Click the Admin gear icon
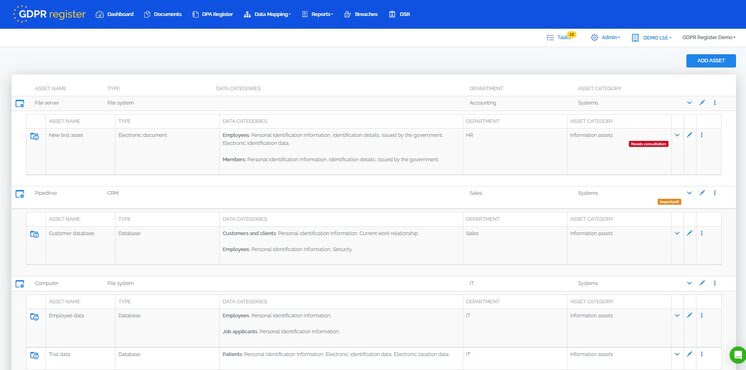The image size is (746, 370). pos(594,38)
